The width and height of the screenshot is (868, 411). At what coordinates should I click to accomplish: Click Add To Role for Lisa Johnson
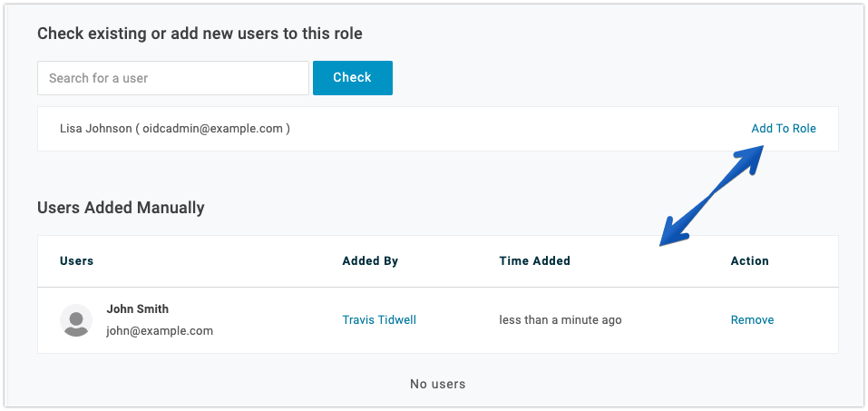click(784, 129)
